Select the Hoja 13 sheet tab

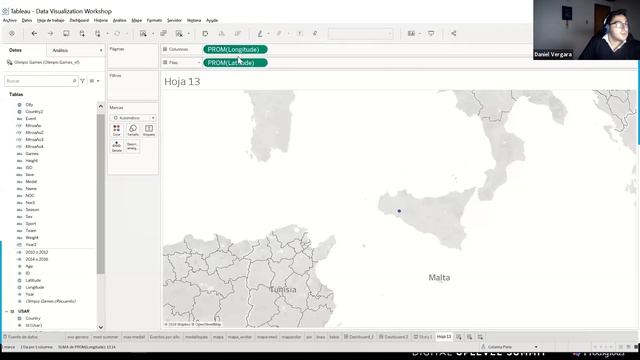[444, 337]
